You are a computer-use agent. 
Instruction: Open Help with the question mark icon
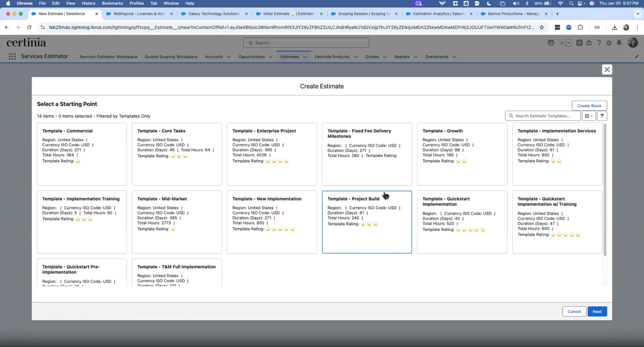[x=599, y=43]
